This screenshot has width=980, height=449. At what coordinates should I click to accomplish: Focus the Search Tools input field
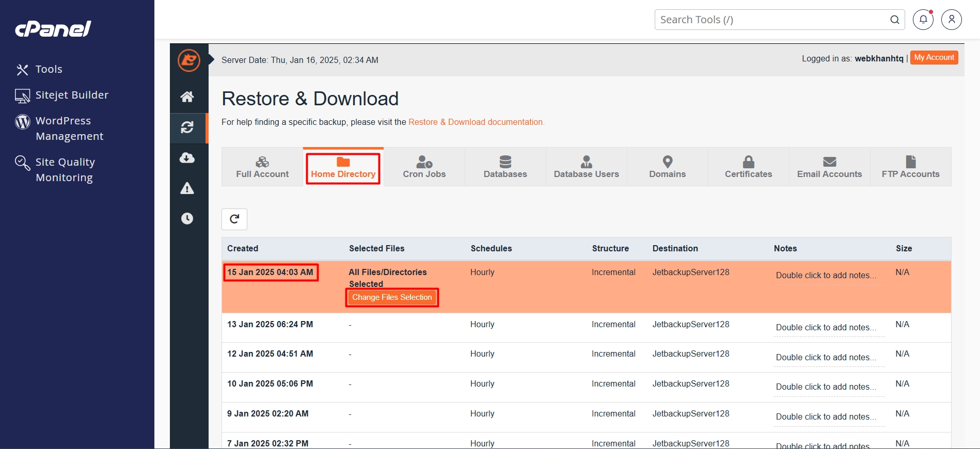[772, 20]
